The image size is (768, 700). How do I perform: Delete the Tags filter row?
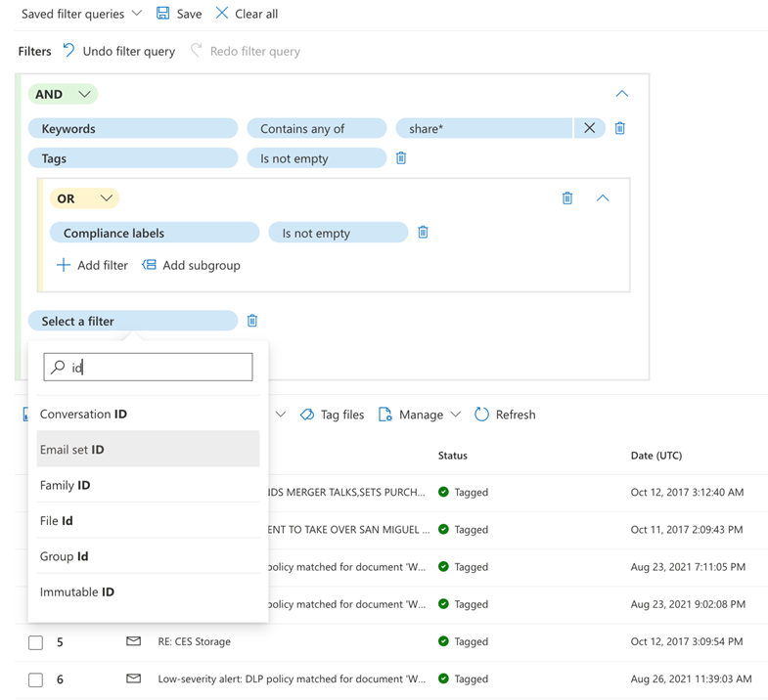coord(401,157)
